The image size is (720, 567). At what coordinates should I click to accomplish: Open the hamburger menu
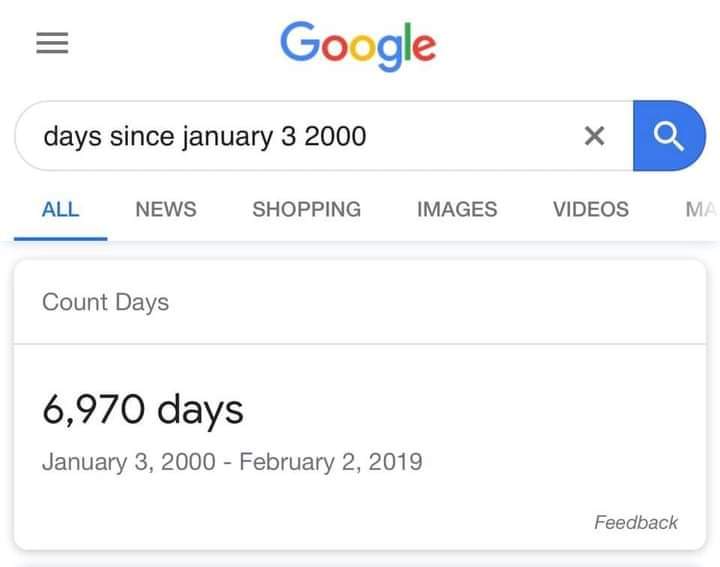[52, 43]
